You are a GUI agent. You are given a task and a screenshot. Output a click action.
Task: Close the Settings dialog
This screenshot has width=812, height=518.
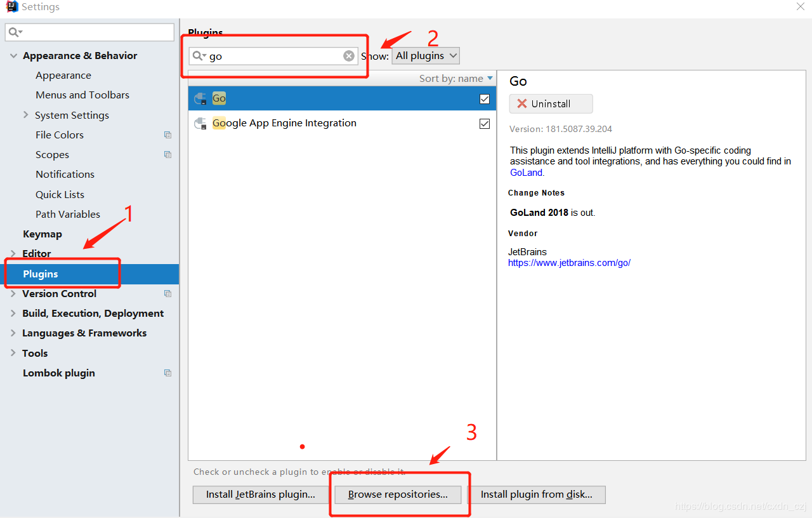(800, 6)
